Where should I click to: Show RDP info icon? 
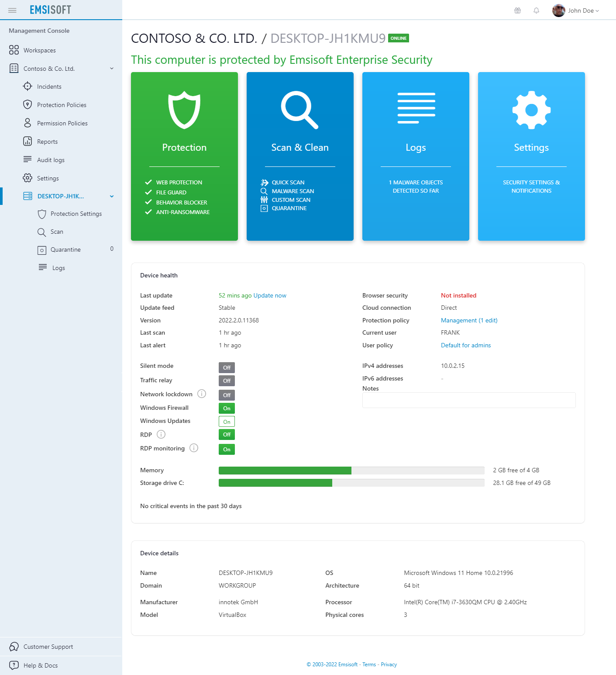point(161,434)
